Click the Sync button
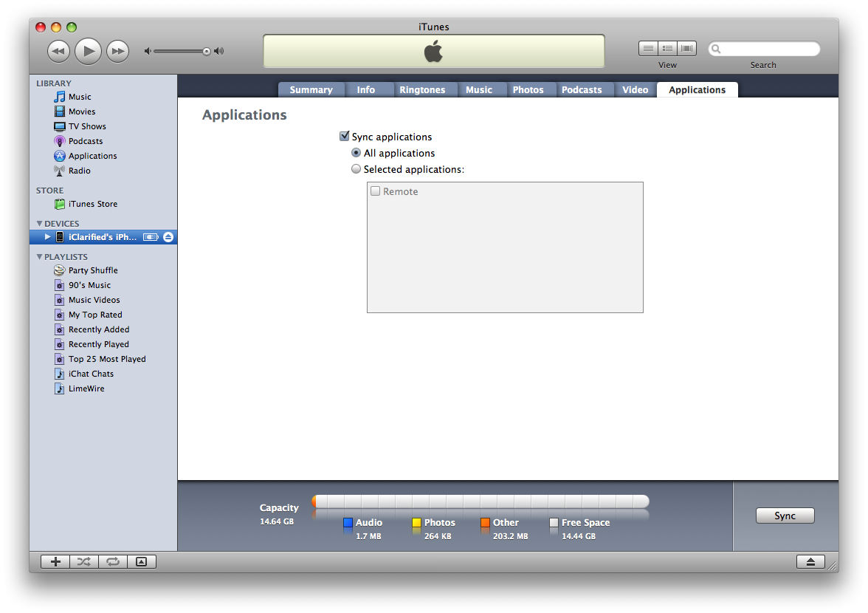868x613 pixels. 785,516
